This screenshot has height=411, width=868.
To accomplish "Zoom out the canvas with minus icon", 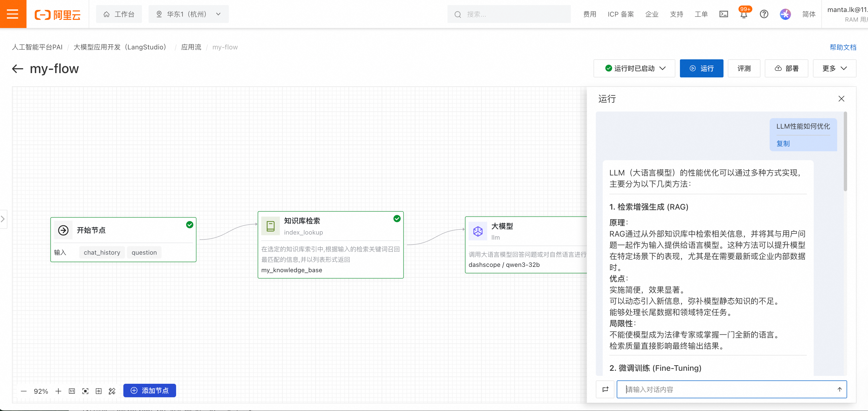I will (x=24, y=391).
